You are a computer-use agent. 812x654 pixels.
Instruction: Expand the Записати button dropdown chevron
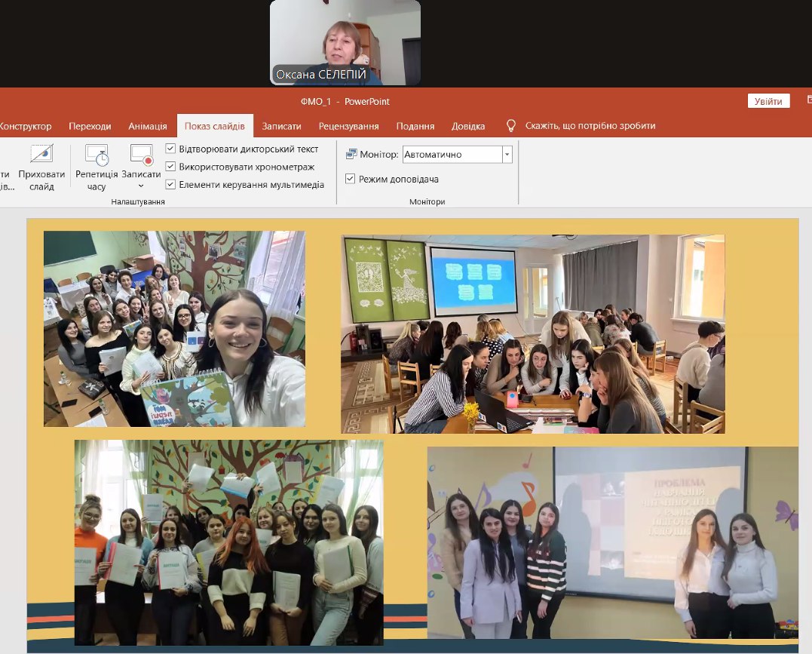[x=141, y=186]
